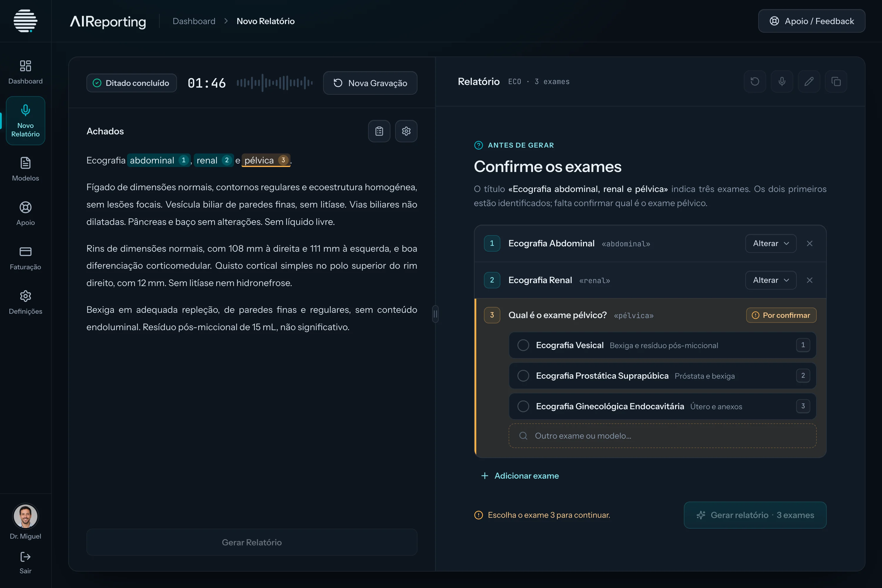882x588 pixels.
Task: Open Faturação in the sidebar
Action: point(26,258)
